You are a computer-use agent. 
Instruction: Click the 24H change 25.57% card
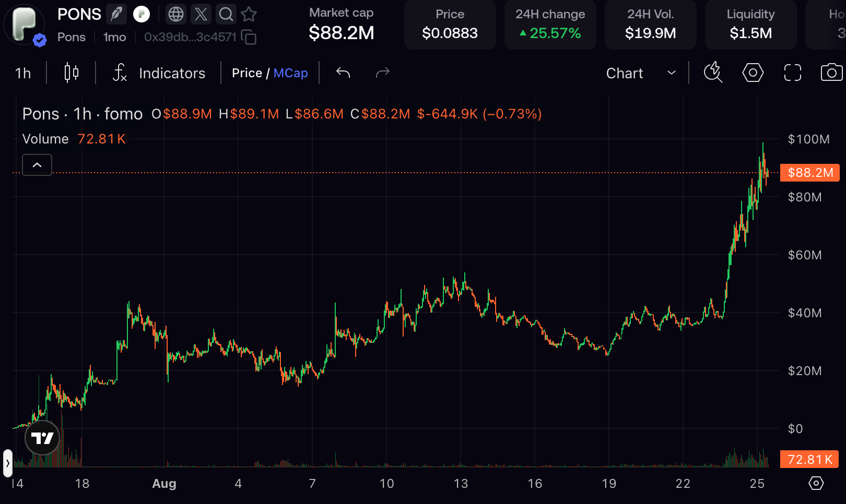[550, 25]
